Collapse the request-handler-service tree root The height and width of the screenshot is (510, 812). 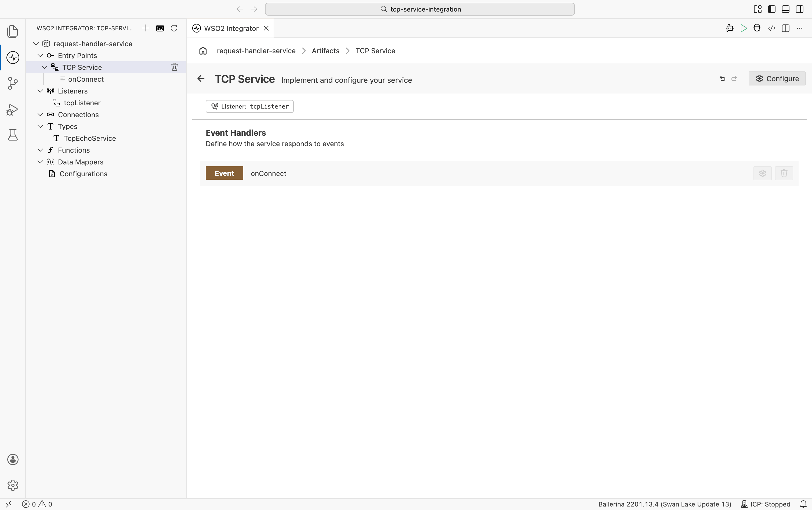click(x=36, y=44)
